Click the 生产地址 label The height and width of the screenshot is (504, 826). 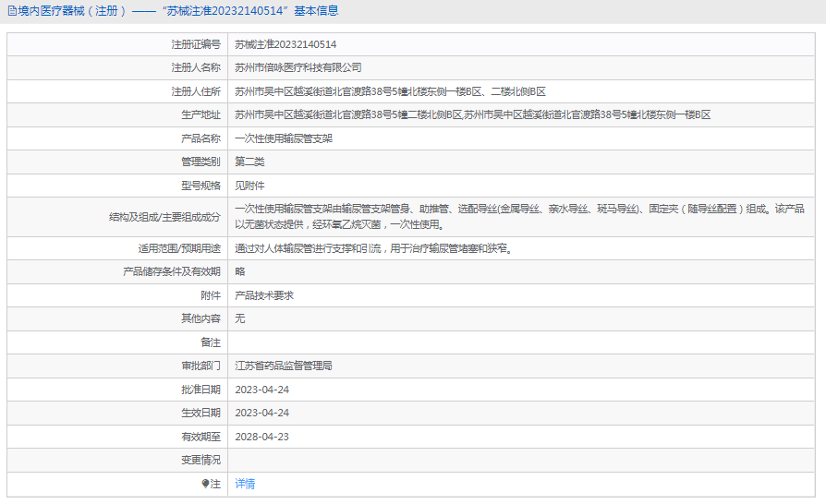[x=200, y=114]
